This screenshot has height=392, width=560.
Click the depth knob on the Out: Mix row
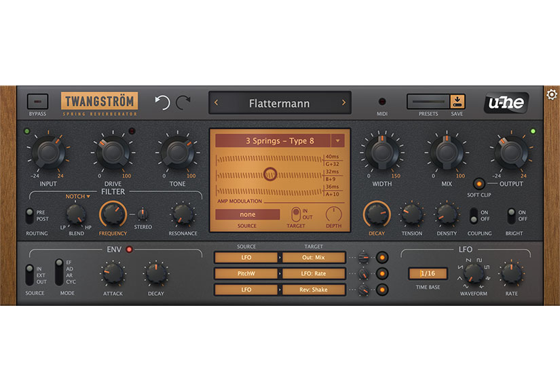[363, 257]
